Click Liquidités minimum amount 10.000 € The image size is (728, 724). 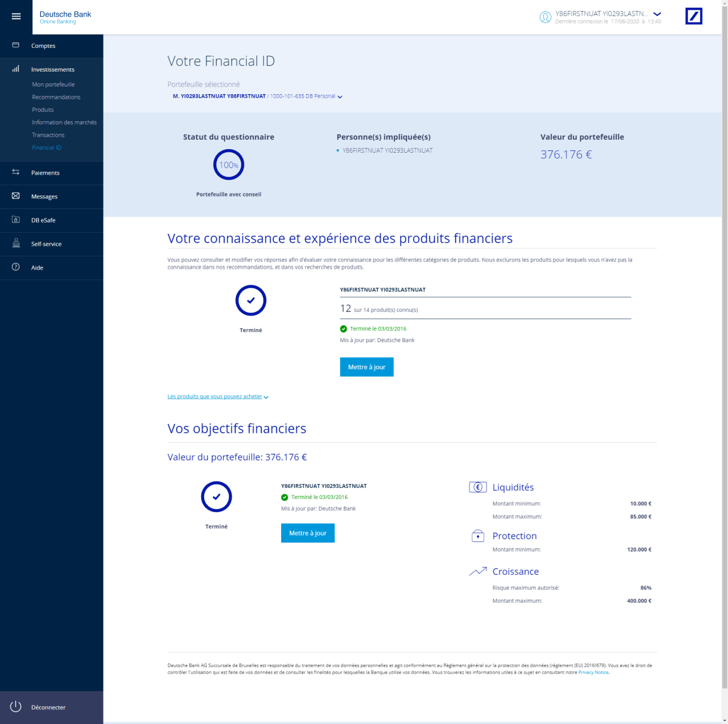pos(640,504)
